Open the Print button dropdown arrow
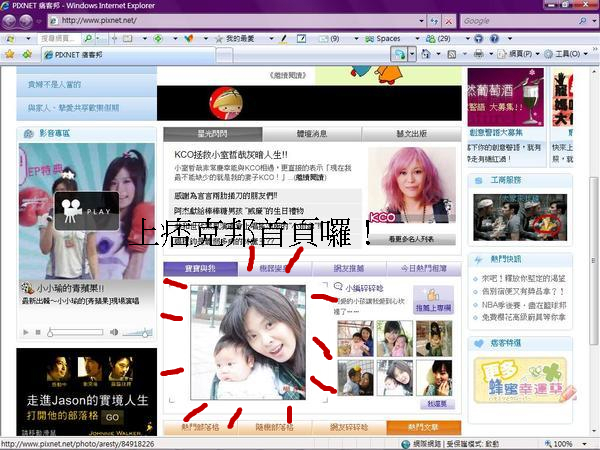600x450 pixels. (491, 54)
